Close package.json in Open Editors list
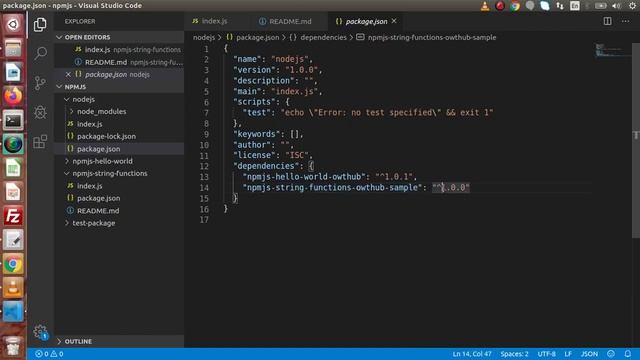640x360 pixels. pos(68,74)
